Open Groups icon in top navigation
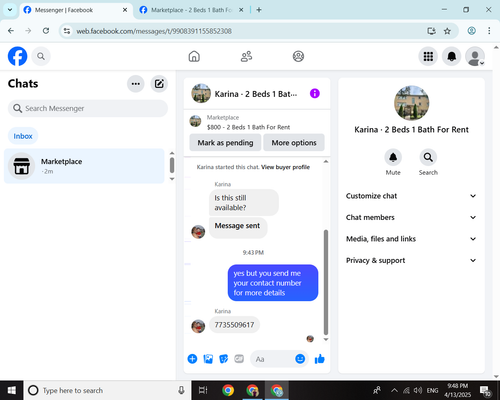 click(x=298, y=56)
